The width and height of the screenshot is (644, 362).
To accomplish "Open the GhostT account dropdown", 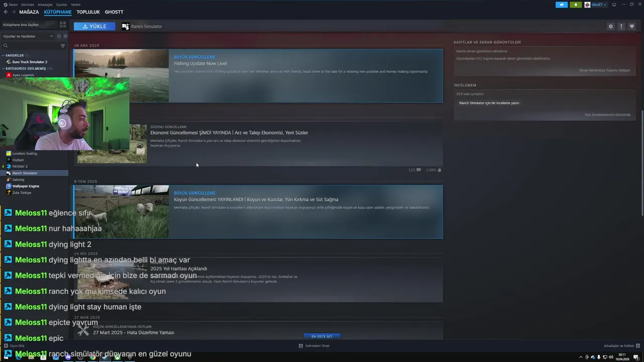I will pos(599,5).
